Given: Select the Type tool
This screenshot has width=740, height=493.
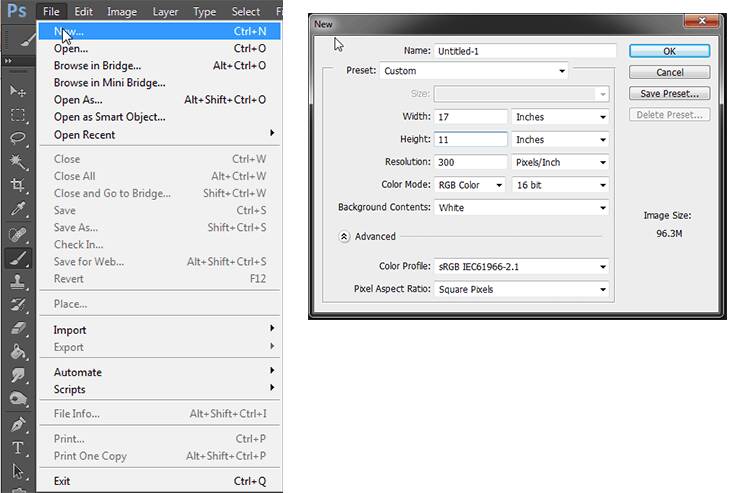Looking at the screenshot, I should (x=17, y=448).
